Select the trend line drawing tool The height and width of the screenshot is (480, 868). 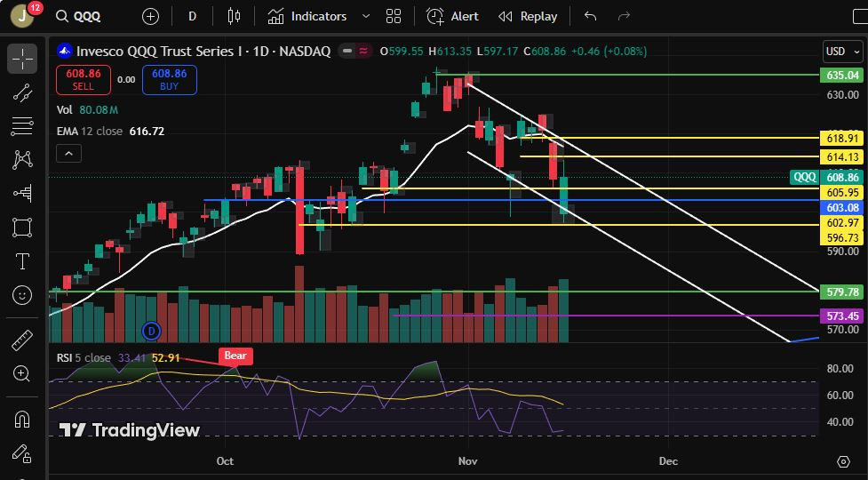point(22,92)
